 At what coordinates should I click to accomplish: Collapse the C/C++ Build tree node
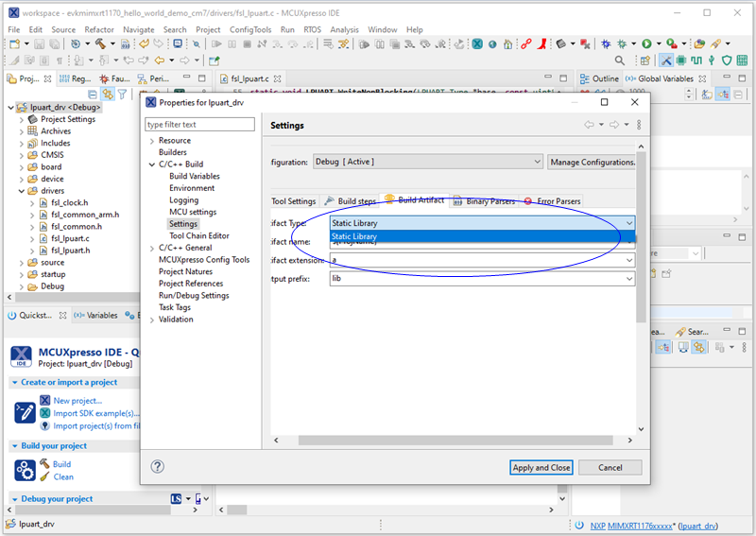151,164
